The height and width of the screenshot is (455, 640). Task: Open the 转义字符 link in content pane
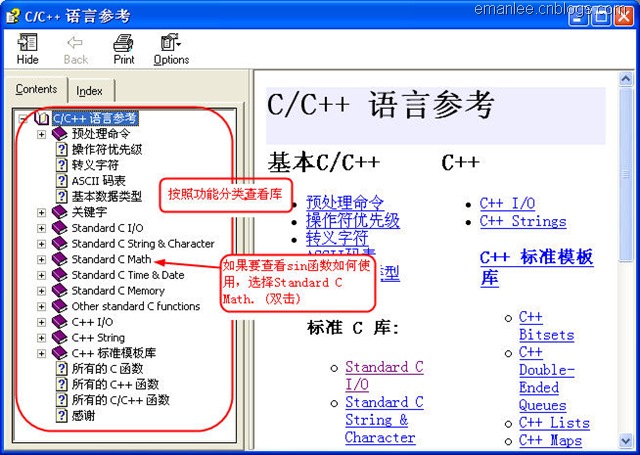[x=337, y=238]
